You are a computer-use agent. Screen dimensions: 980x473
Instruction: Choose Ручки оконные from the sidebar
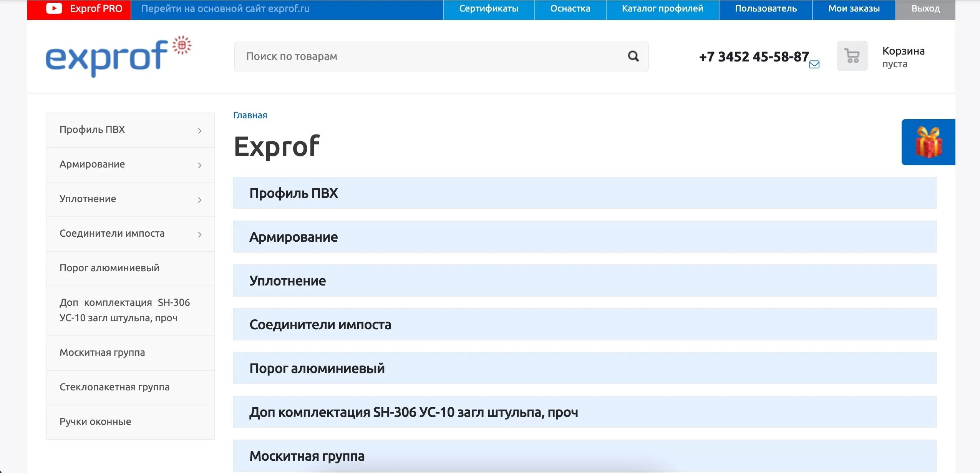[95, 422]
